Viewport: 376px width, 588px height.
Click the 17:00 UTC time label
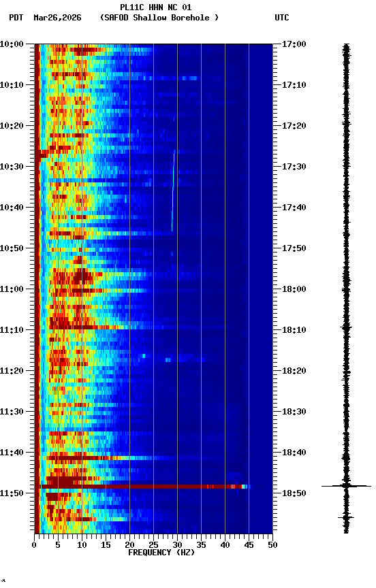(294, 44)
